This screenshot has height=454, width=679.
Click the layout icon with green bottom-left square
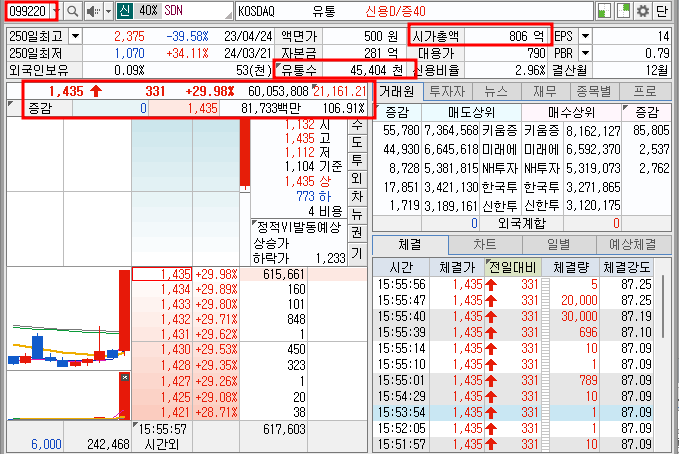(604, 11)
